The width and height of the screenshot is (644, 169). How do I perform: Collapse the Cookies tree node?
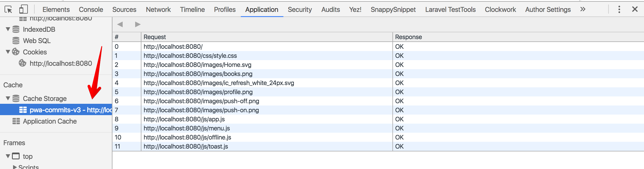click(8, 52)
